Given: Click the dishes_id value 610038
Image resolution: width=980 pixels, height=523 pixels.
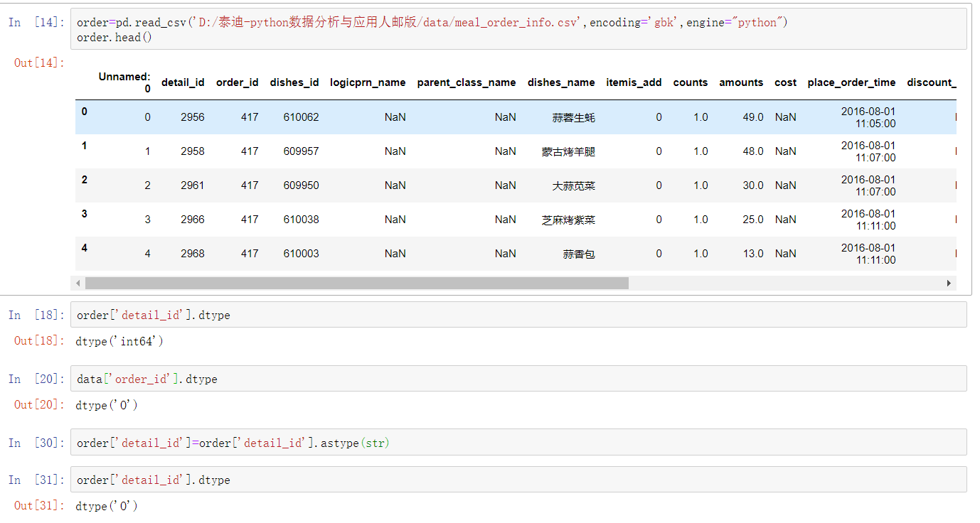Looking at the screenshot, I should tap(302, 220).
